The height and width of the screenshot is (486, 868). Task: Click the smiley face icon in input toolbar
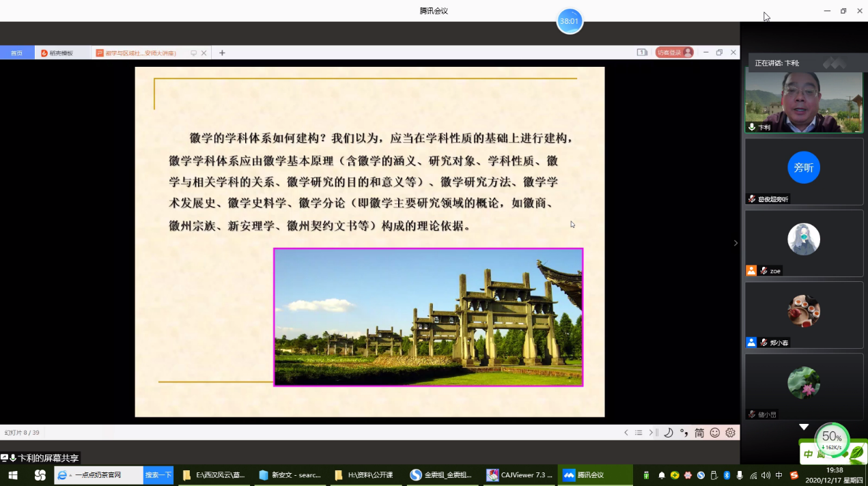[715, 433]
